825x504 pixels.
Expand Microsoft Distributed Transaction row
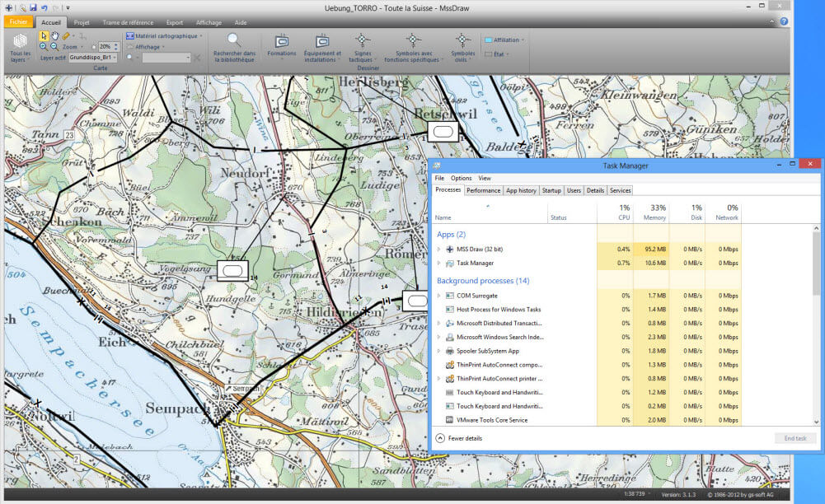click(x=438, y=323)
